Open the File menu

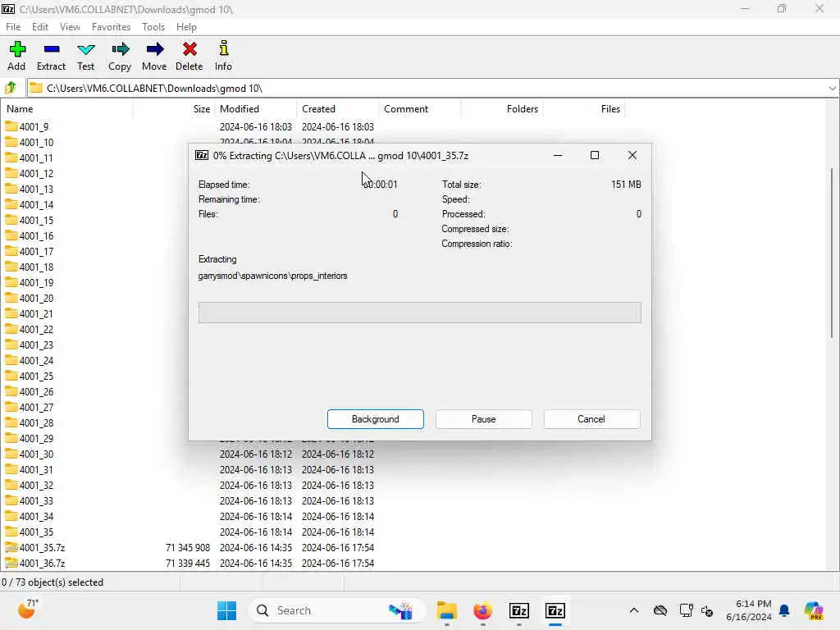[x=13, y=27]
